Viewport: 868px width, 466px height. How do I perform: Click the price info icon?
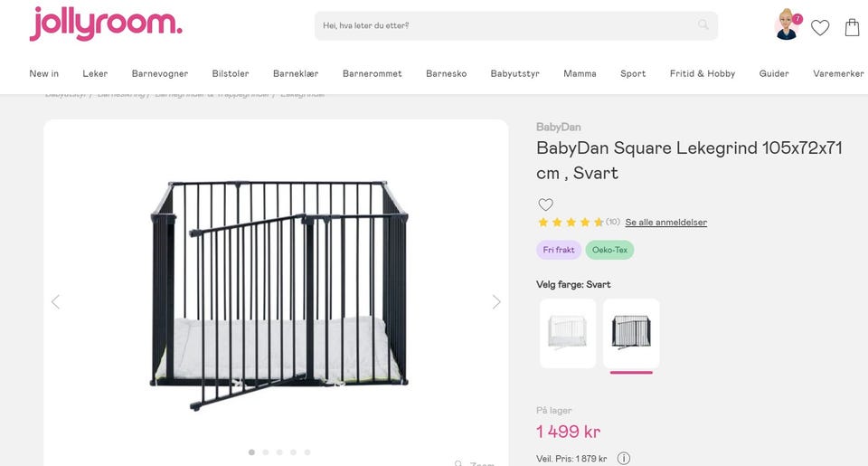click(x=624, y=459)
